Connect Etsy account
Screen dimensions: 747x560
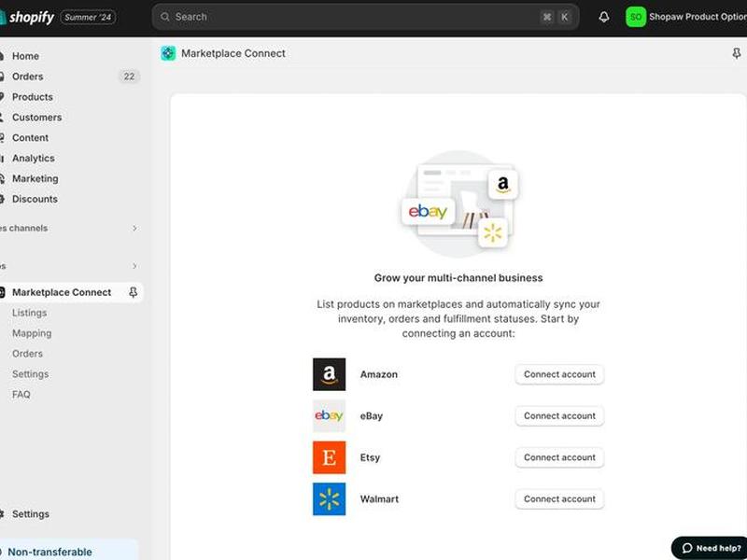click(559, 457)
